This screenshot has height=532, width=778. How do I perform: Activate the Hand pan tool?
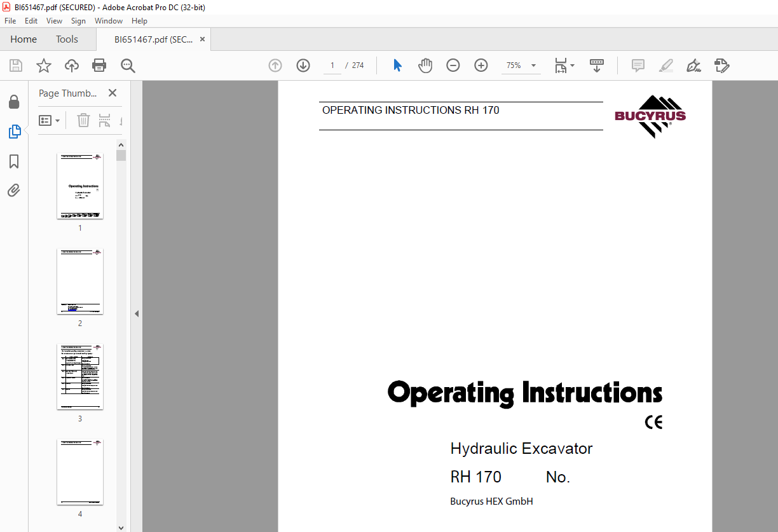pyautogui.click(x=425, y=65)
